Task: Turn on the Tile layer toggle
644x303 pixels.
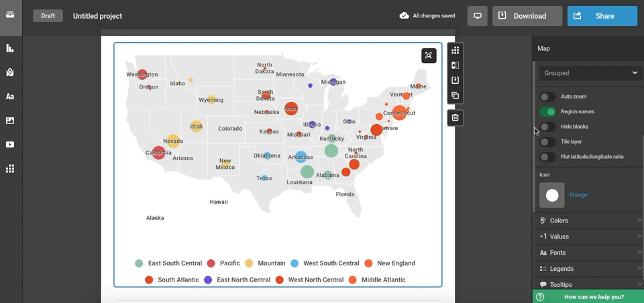Action: [x=547, y=141]
